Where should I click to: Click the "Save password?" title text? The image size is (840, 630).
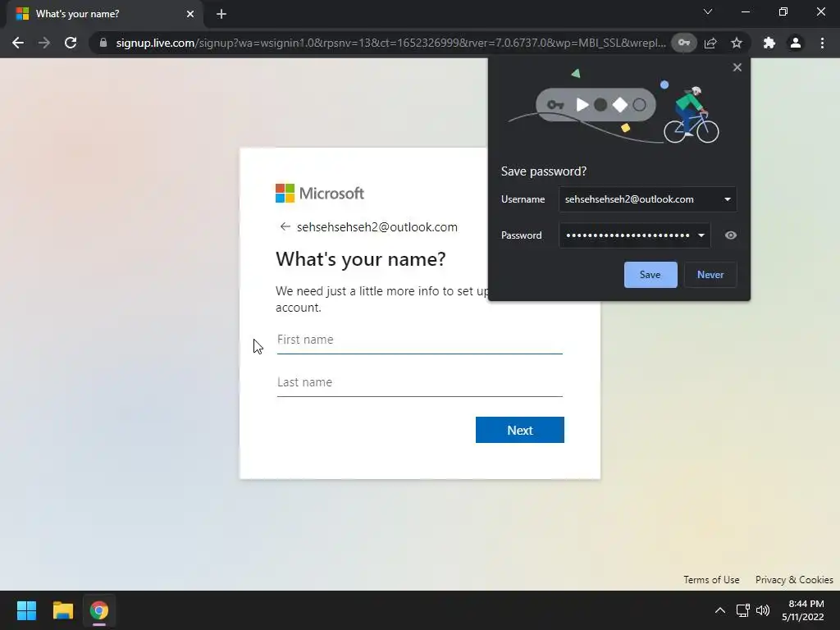[544, 171]
